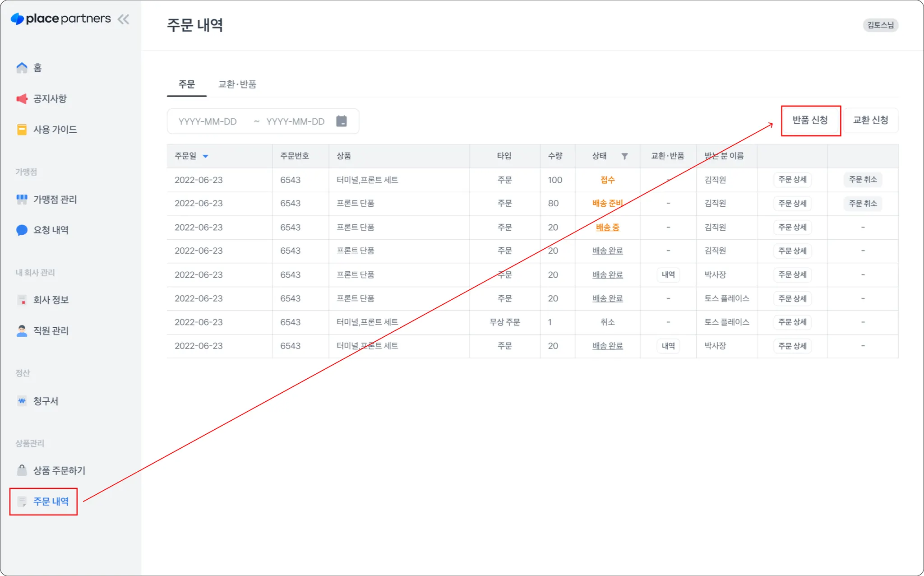Screen dimensions: 924x576
Task: Cancel the order with quantity 100
Action: [x=863, y=180]
